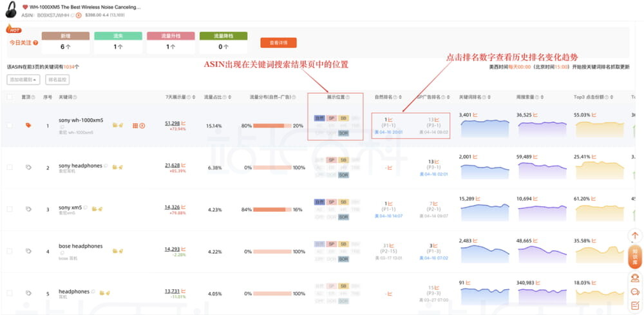644x315 pixels.
Task: Click the headphone product thumbnail image
Action: (11, 10)
